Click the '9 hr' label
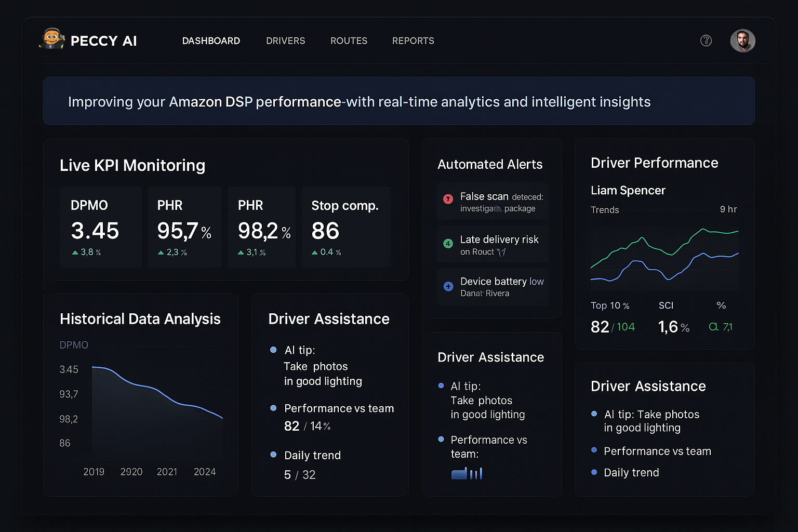Image resolution: width=798 pixels, height=532 pixels. pyautogui.click(x=728, y=209)
